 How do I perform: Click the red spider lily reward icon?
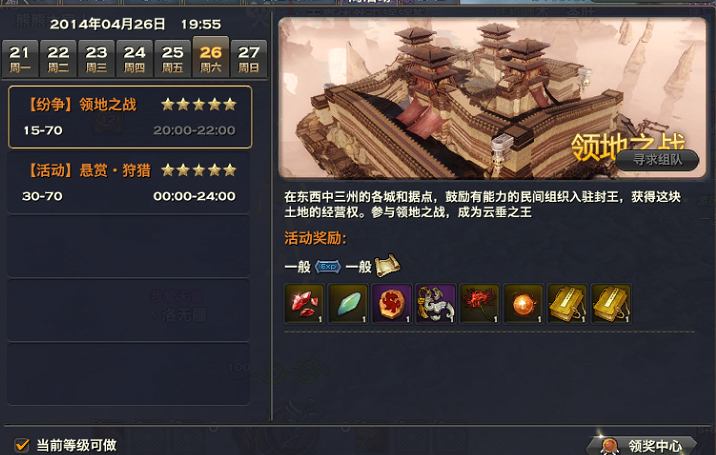click(x=479, y=304)
